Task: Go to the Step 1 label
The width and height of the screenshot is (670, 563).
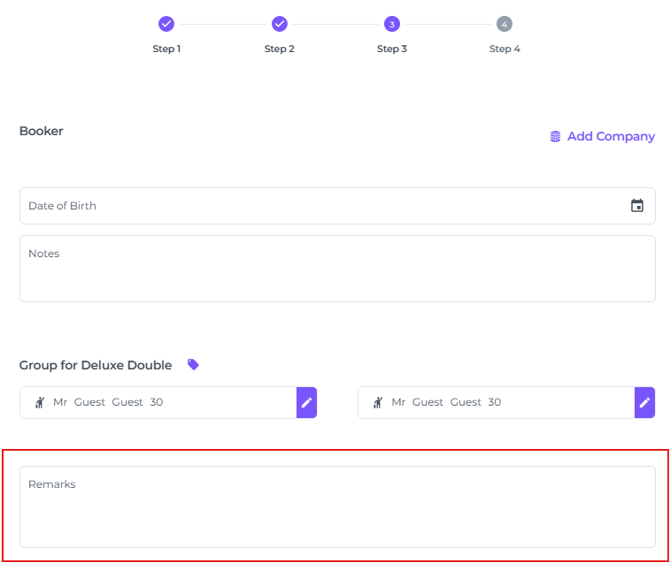Action: 166,49
